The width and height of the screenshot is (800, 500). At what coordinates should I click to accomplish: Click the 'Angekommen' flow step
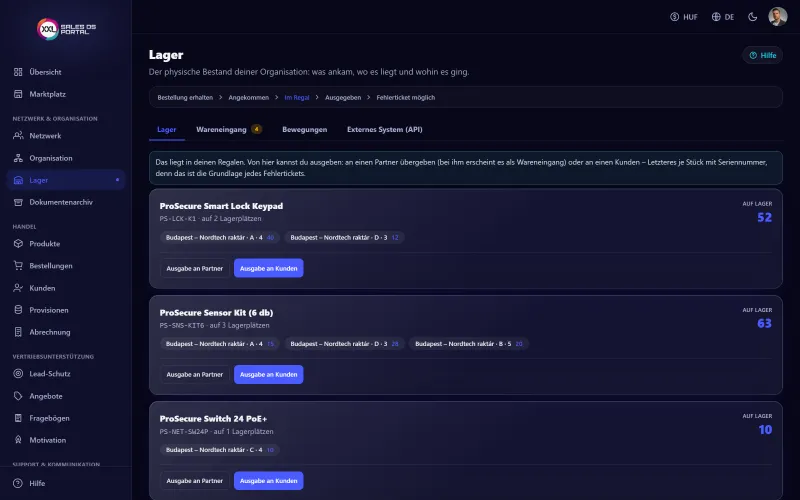(248, 97)
